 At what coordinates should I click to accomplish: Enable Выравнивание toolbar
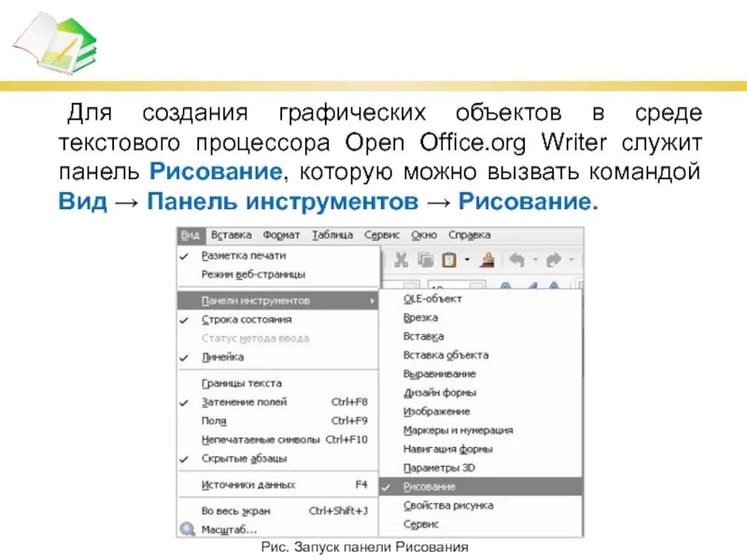pos(481,374)
